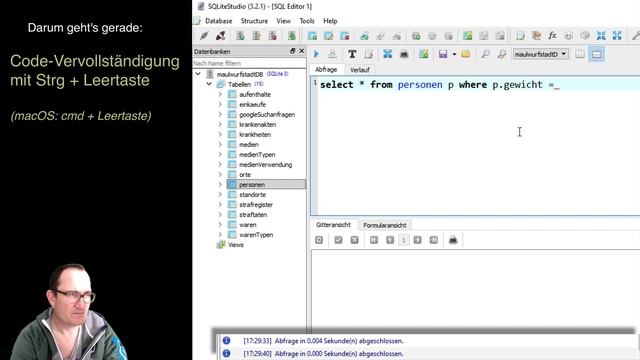
Task: Select the Gitteransicht tab
Action: [333, 225]
